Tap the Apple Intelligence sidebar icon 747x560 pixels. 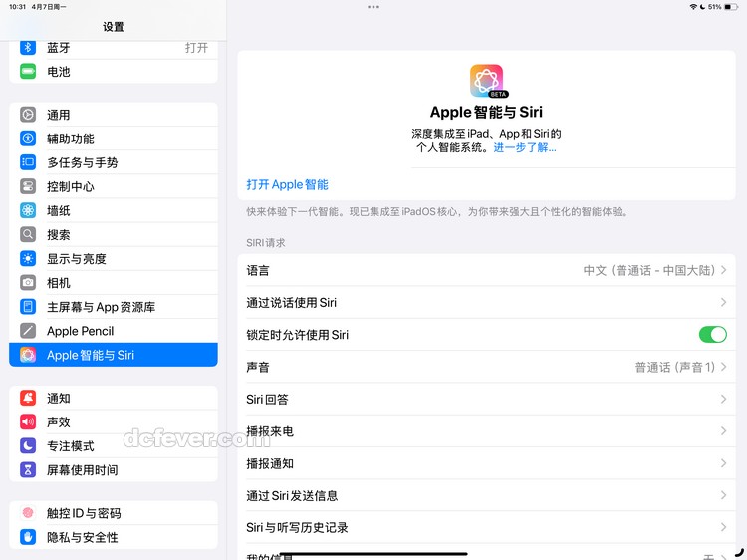[x=28, y=355]
